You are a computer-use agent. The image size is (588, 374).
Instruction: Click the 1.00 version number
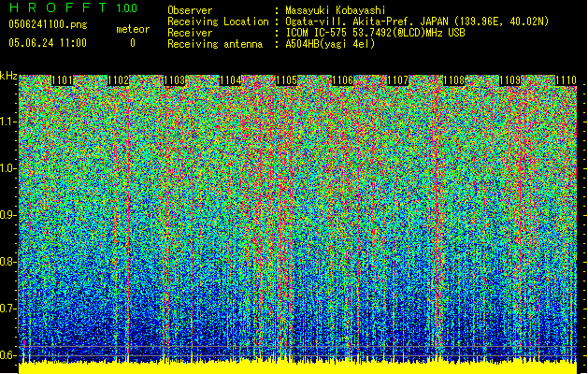coord(127,7)
